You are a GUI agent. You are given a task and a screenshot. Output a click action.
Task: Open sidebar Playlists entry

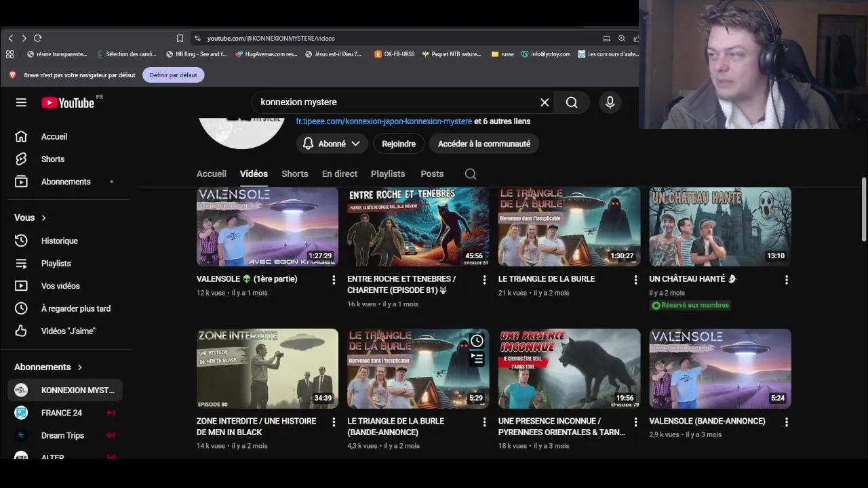pos(66,264)
